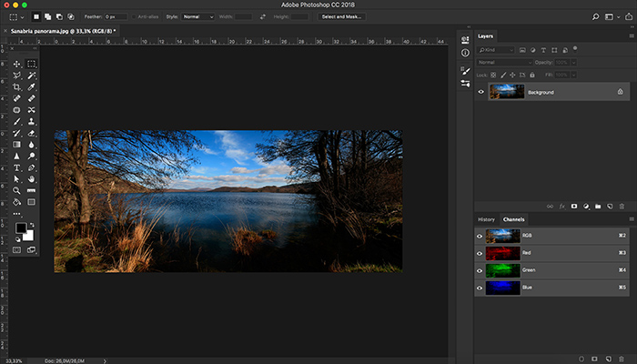637x364 pixels.
Task: Select the Crop tool
Action: click(x=16, y=86)
